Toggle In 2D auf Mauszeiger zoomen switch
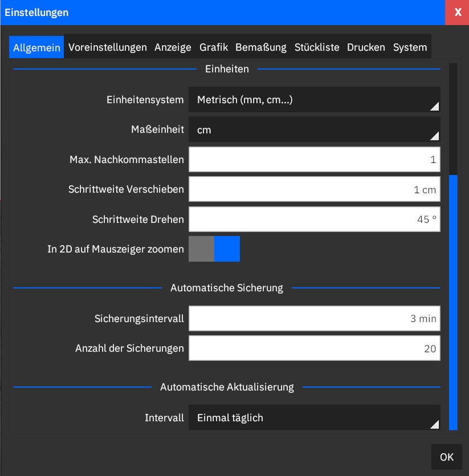This screenshot has height=476, width=469. (214, 249)
